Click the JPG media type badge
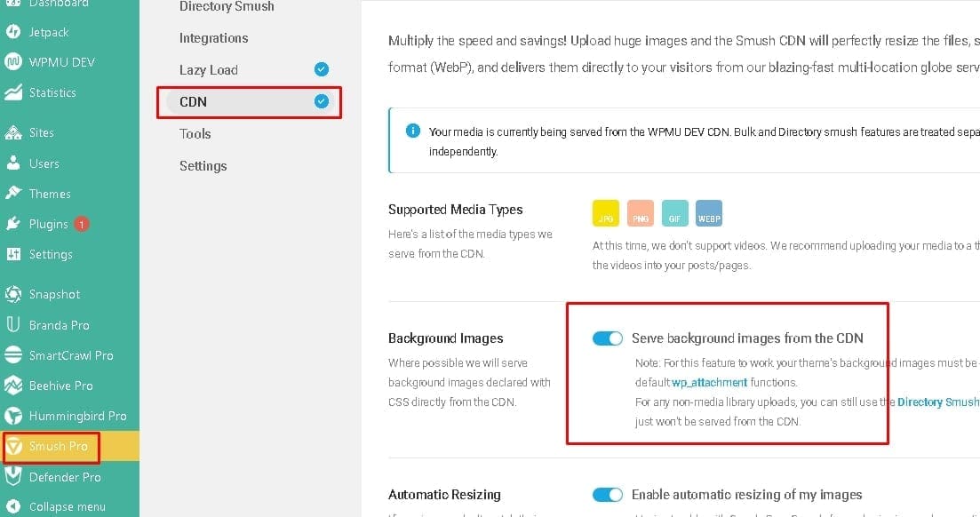 click(x=606, y=213)
